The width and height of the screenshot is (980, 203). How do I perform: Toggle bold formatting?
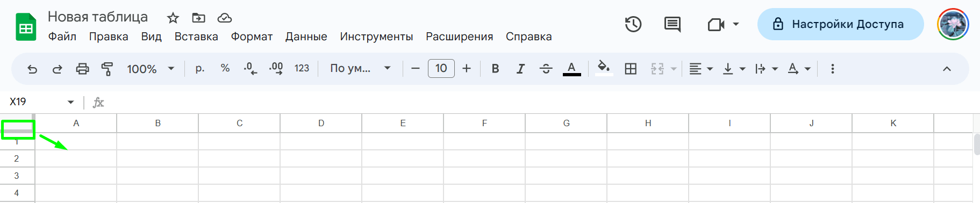point(495,69)
